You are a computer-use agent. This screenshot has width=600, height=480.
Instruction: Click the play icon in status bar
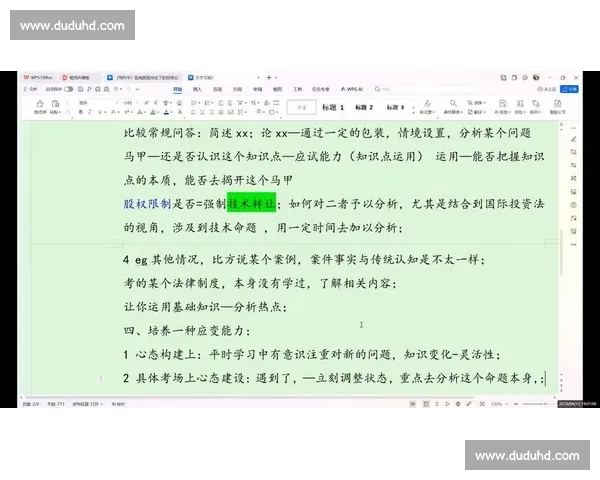[447, 404]
